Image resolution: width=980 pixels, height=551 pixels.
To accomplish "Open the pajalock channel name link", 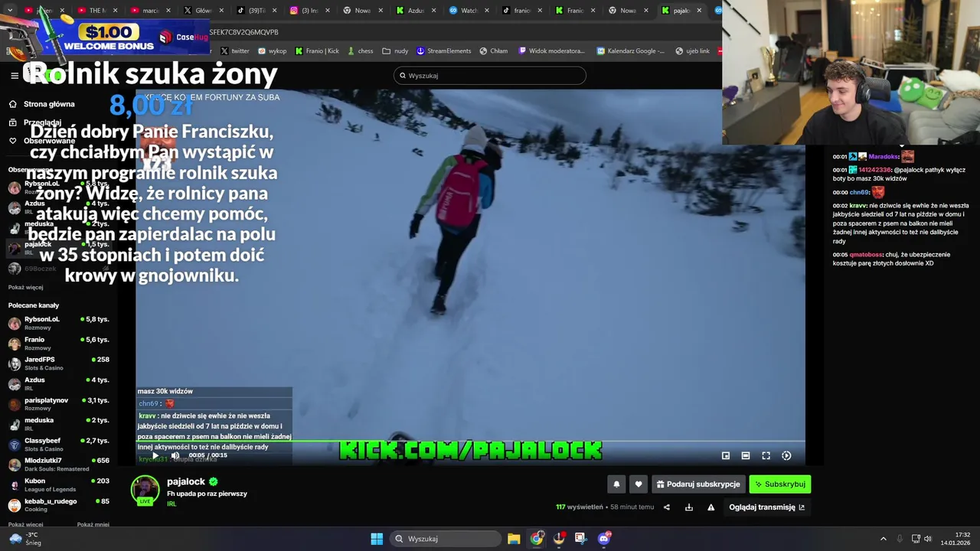I will pos(186,481).
